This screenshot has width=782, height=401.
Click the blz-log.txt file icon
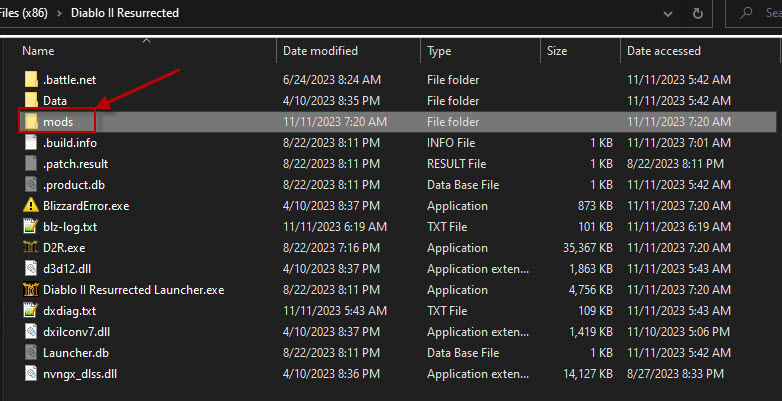31,226
